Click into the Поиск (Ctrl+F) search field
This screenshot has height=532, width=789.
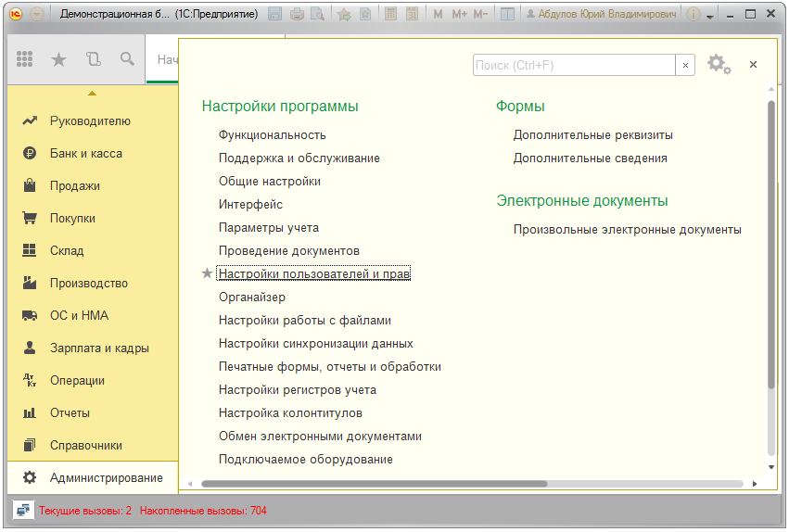573,65
